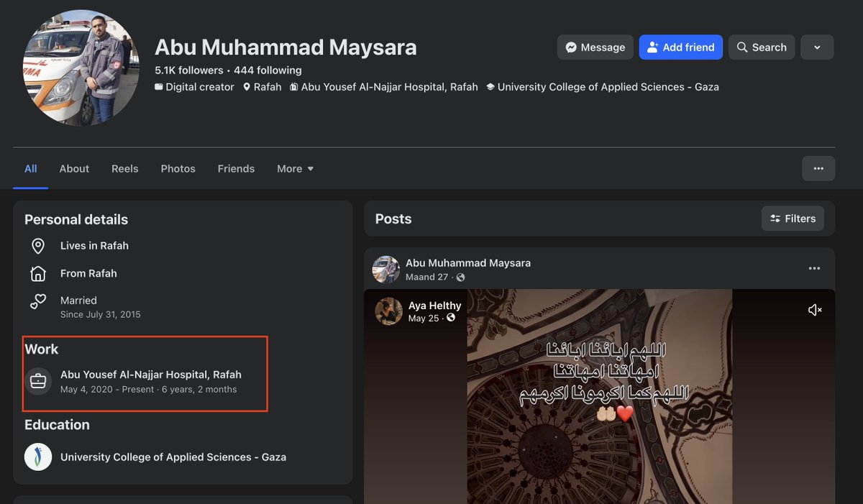Click the building icon before hospital name in header
This screenshot has height=504, width=863.
(x=294, y=87)
